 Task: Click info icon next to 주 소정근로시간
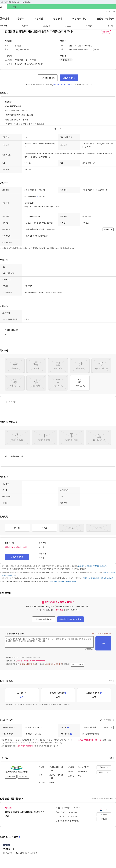pos(37,196)
